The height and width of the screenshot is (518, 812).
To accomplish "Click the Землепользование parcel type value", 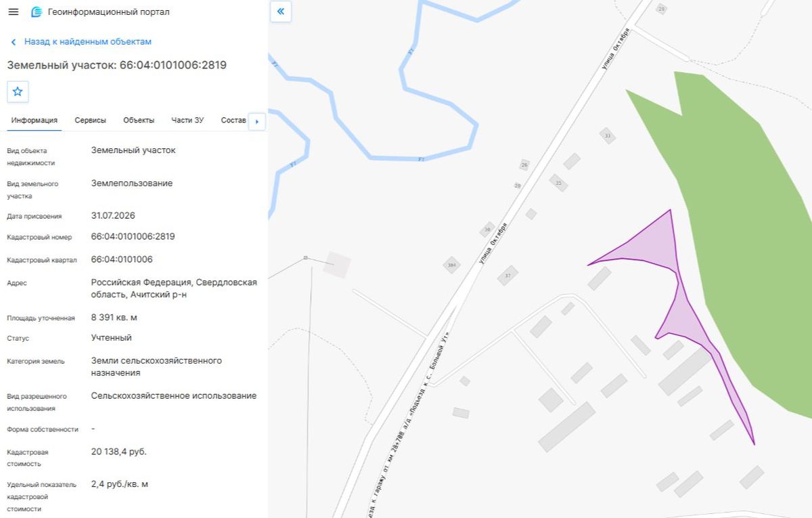I will (132, 184).
